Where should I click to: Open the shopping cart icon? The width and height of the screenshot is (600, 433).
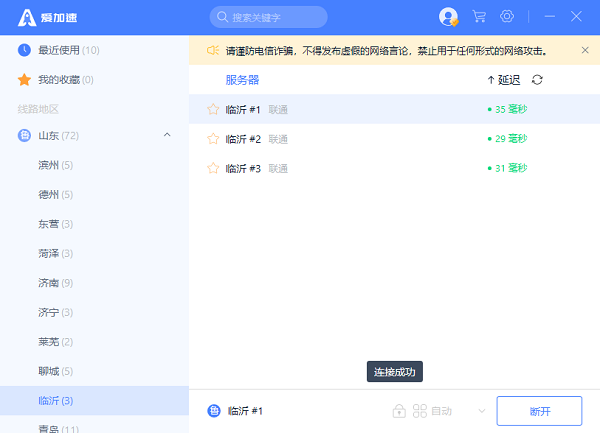click(x=479, y=16)
